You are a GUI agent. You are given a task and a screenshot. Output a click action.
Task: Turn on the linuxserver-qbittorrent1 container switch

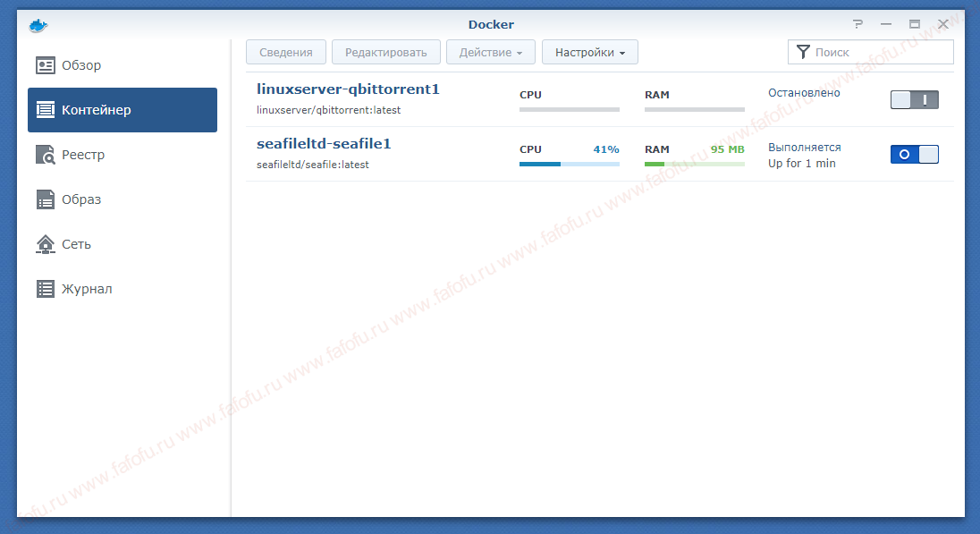click(x=915, y=99)
